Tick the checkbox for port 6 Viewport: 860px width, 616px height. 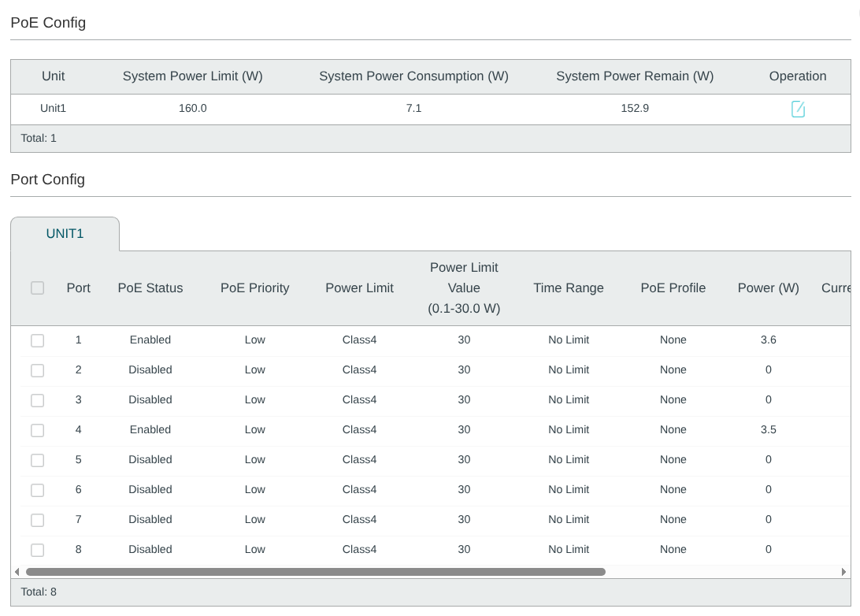pyautogui.click(x=37, y=490)
